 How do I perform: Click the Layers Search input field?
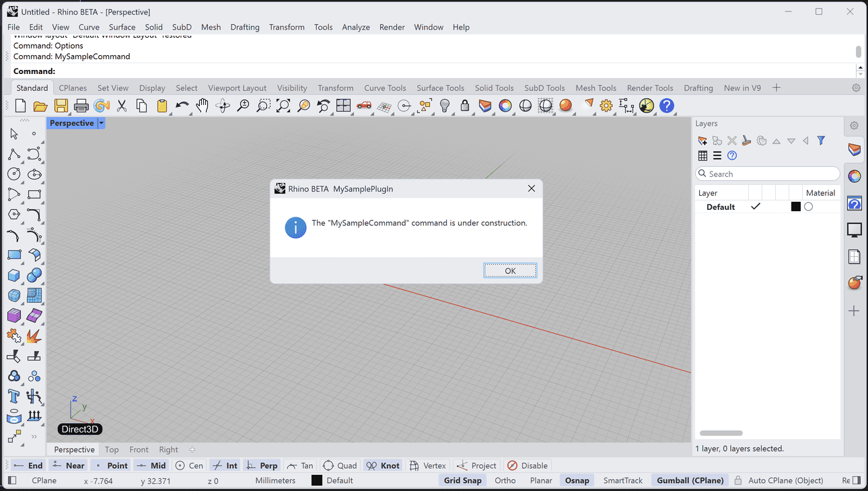pos(768,174)
